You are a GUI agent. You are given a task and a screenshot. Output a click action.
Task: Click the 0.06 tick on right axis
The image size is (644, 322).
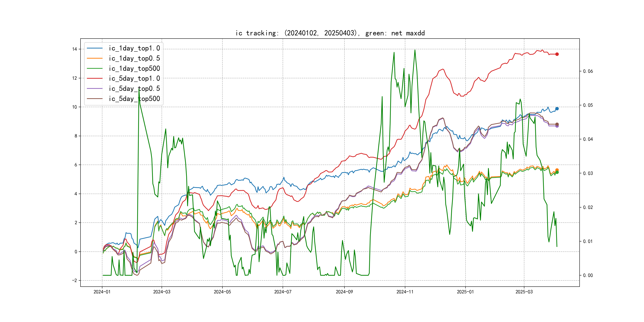click(x=588, y=71)
